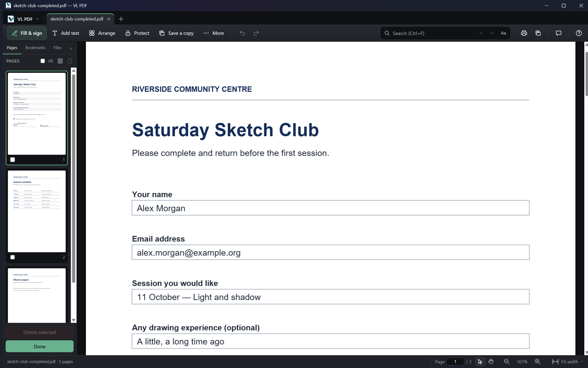Choose the hand pan tool
Image resolution: width=588 pixels, height=368 pixels.
491,362
